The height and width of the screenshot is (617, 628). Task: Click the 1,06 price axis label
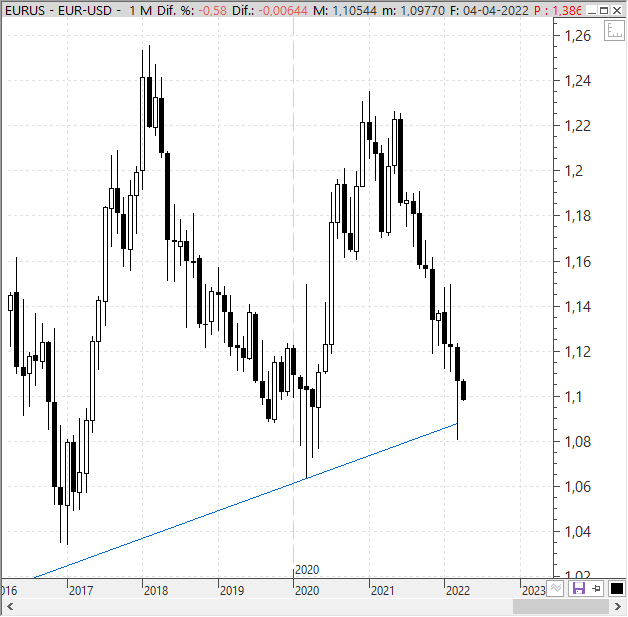[578, 487]
